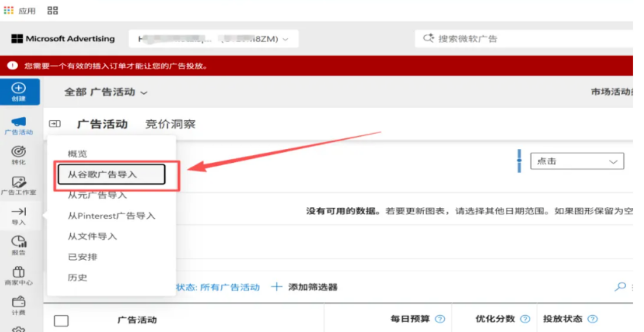Click 市场活动 at top right
This screenshot has height=332, width=644.
coord(611,92)
